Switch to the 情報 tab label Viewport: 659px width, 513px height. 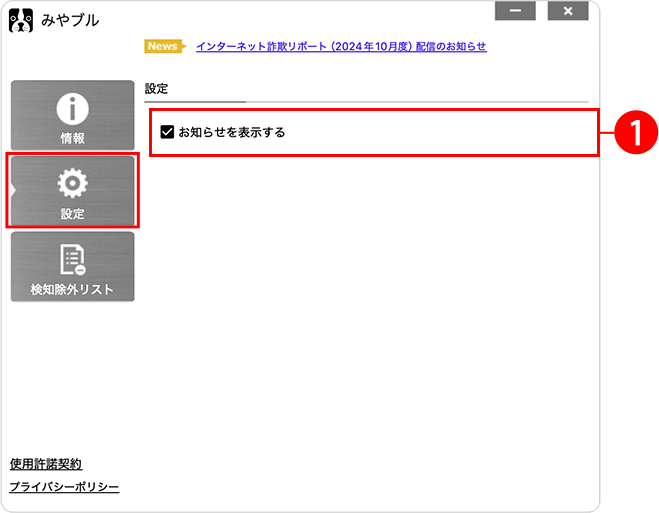click(x=72, y=138)
